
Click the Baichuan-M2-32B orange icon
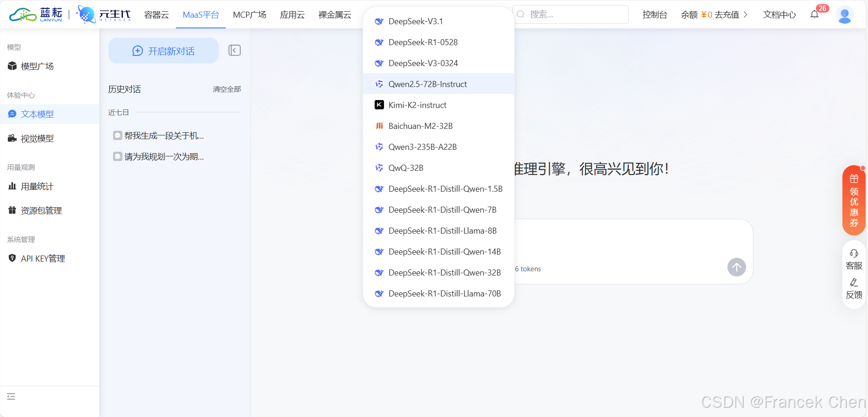coord(379,126)
